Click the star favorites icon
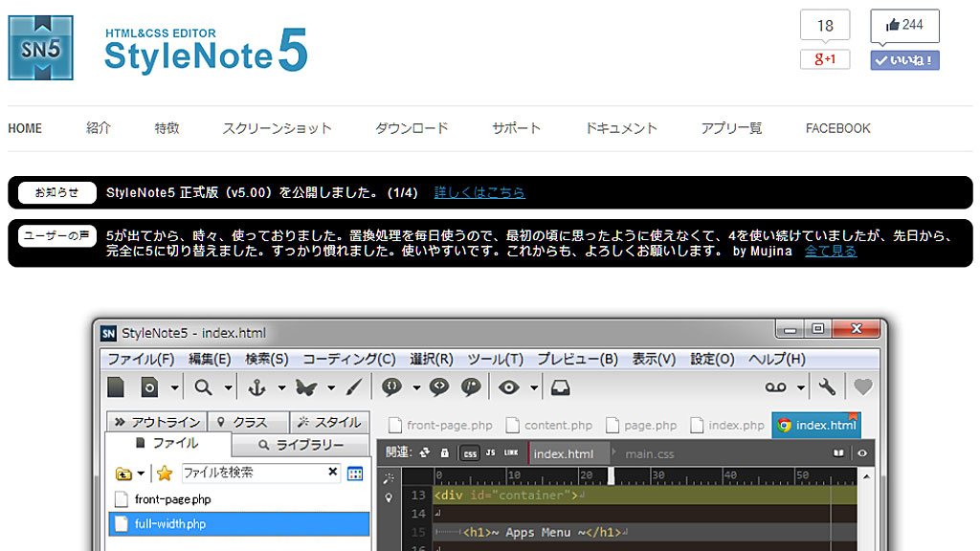 (165, 474)
